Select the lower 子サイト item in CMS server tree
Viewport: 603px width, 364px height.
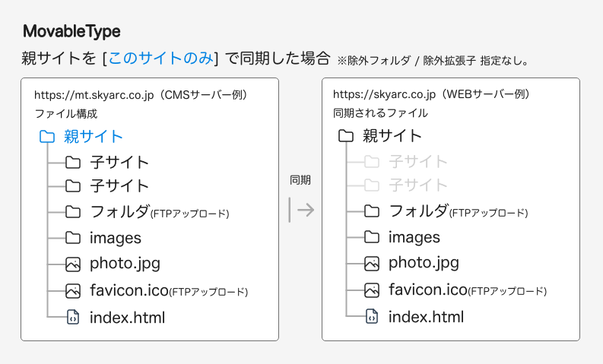tap(119, 186)
